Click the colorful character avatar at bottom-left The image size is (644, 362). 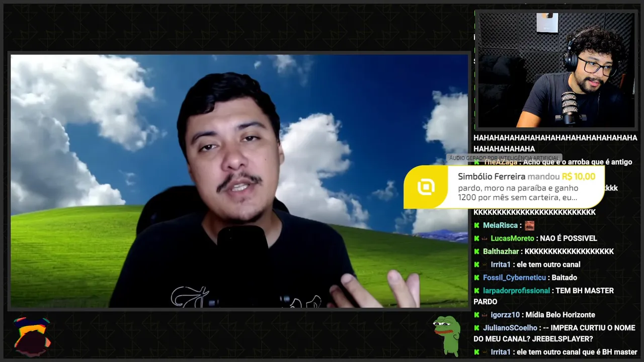click(x=32, y=336)
